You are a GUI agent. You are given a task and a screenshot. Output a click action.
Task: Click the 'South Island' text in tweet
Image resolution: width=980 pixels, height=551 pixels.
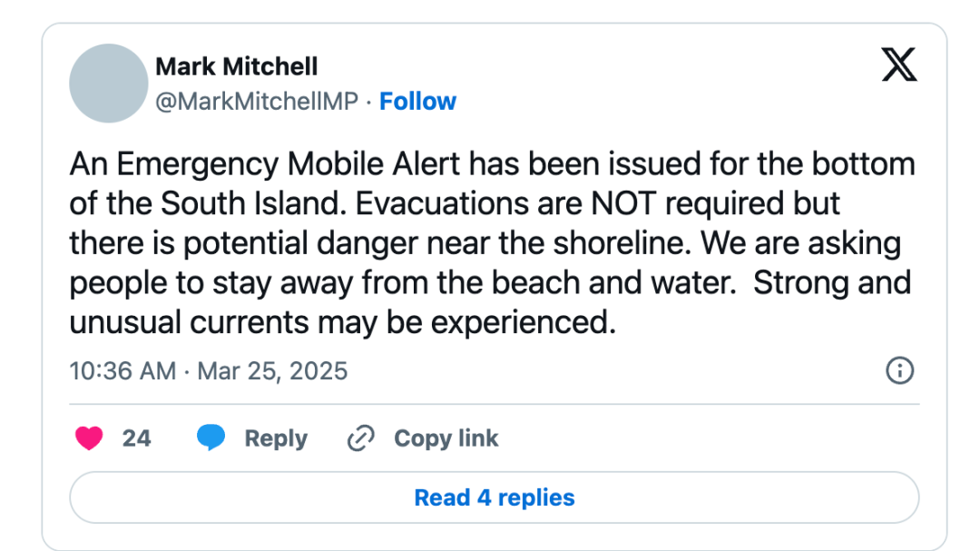[252, 203]
